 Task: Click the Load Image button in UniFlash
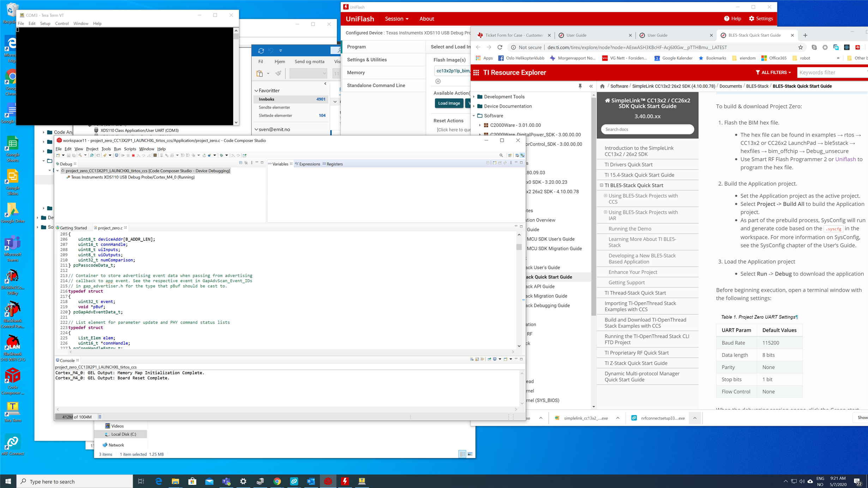click(449, 103)
